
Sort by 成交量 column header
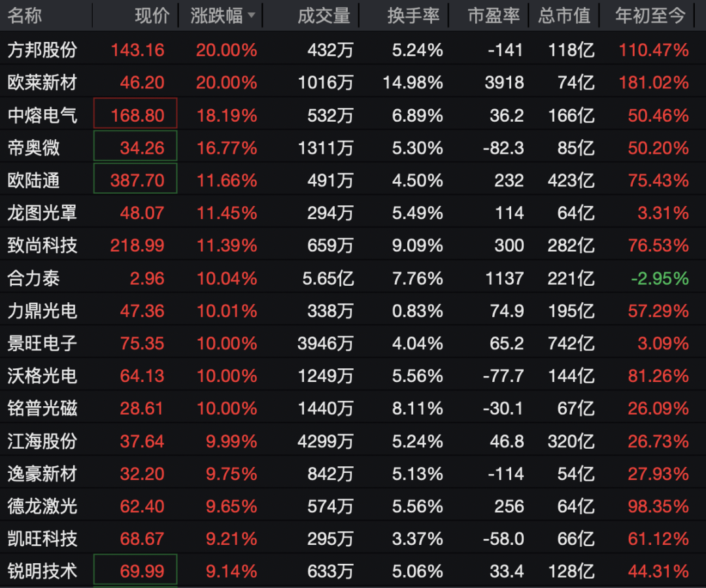324,16
